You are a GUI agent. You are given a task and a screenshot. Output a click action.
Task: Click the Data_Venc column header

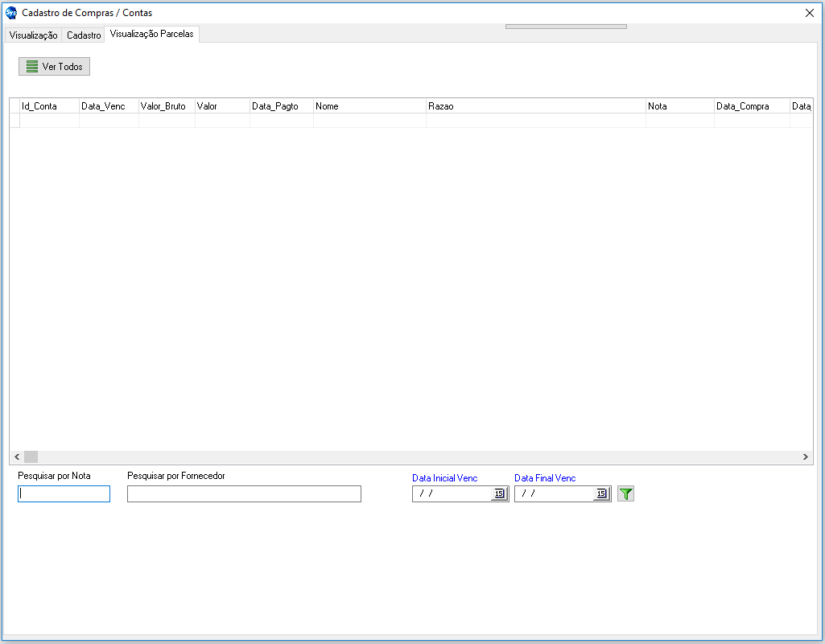pyautogui.click(x=108, y=106)
